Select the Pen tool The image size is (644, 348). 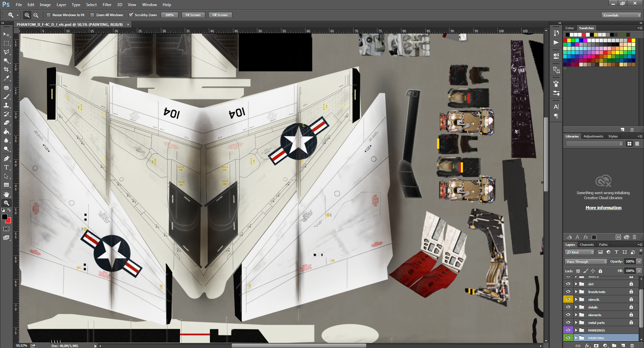tap(6, 159)
